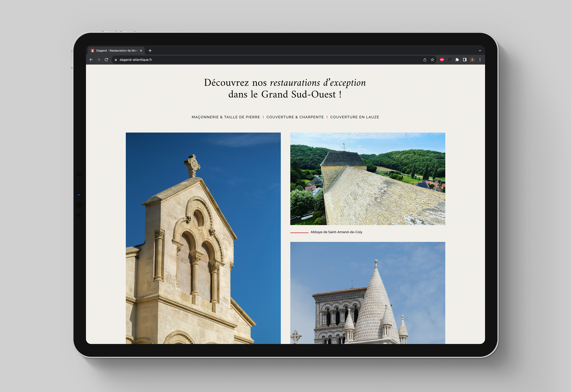This screenshot has width=571, height=392.
Task: Reload the current page
Action: tap(106, 60)
